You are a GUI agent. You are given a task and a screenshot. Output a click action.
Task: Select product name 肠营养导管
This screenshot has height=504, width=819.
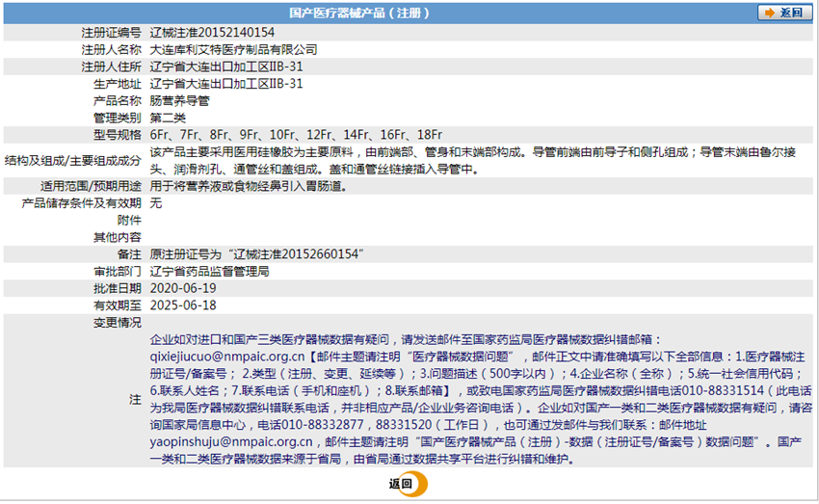(x=179, y=101)
